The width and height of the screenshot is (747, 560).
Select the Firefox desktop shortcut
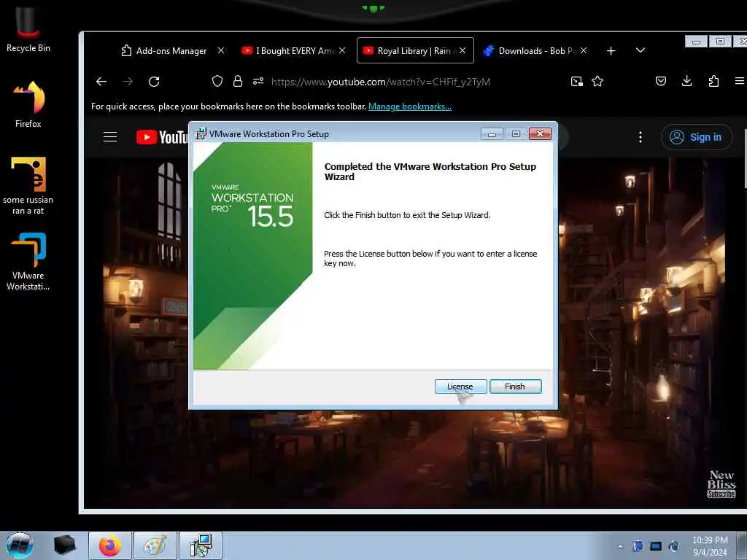(28, 104)
